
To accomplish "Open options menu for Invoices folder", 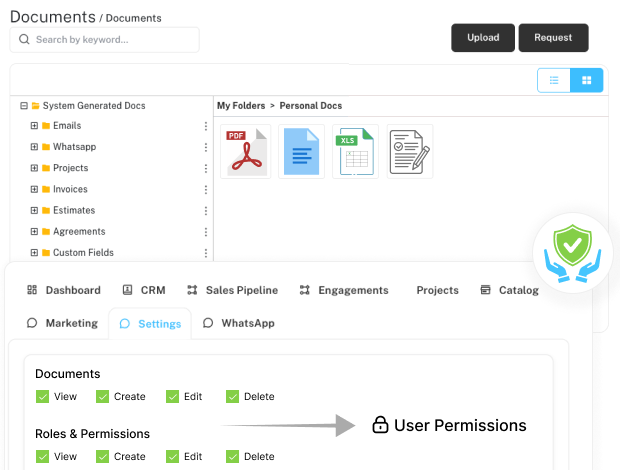I will pyautogui.click(x=206, y=189).
